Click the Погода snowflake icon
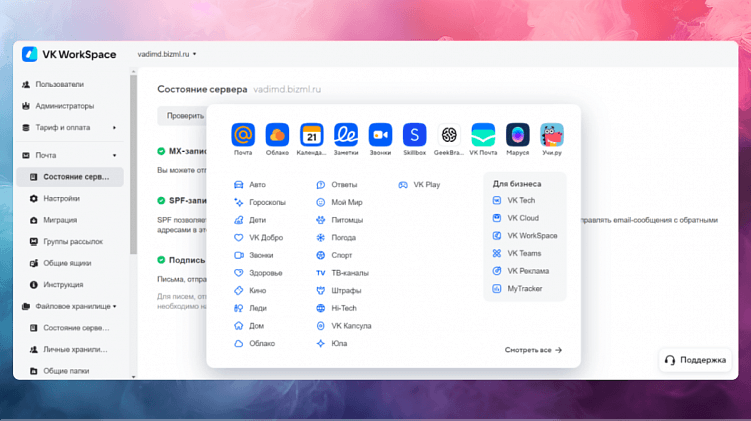Screen dimensions: 751x421 (320, 238)
